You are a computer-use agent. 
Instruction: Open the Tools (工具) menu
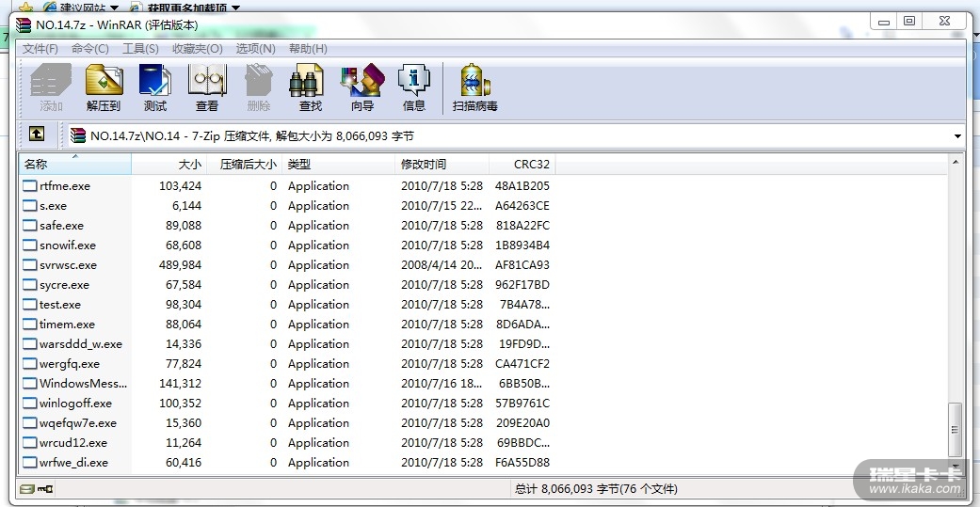tap(140, 49)
